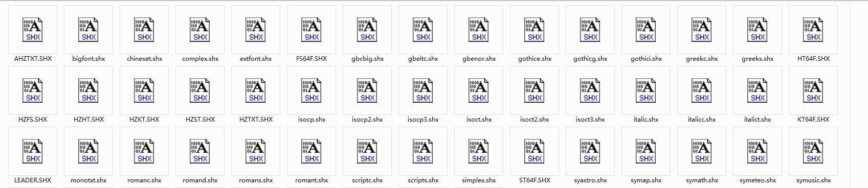Click the monotxt.shx file icon
This screenshot has height=188, width=868.
point(88,151)
